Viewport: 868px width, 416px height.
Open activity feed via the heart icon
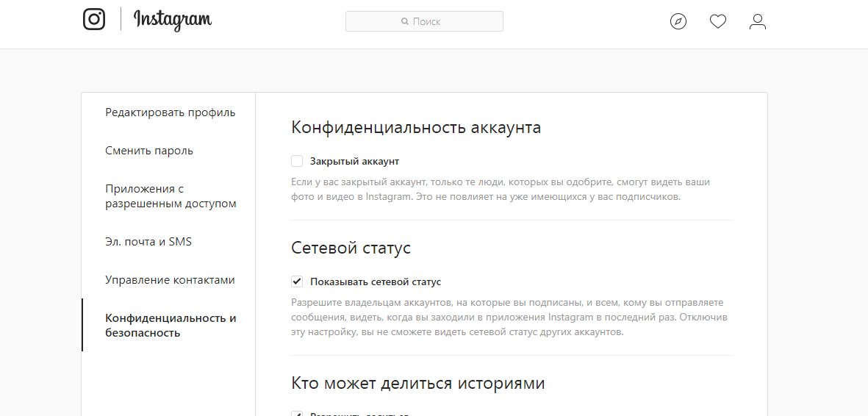pos(718,21)
